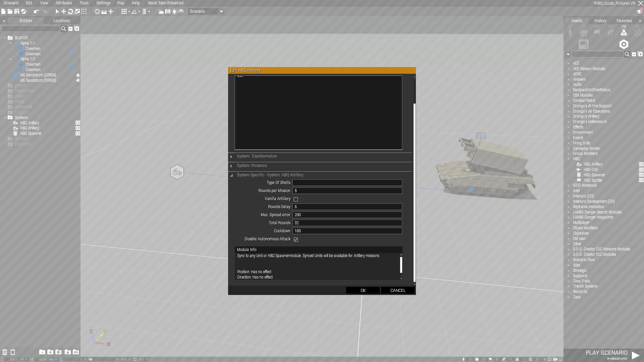
Task: Select the Systems (F5) modules icon
Action: click(624, 33)
